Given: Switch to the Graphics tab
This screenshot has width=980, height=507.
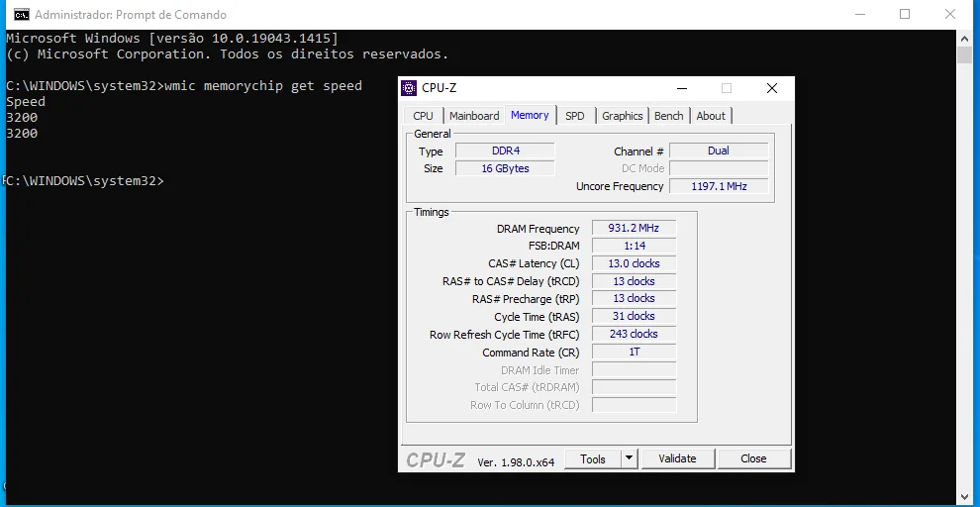Looking at the screenshot, I should tap(623, 116).
